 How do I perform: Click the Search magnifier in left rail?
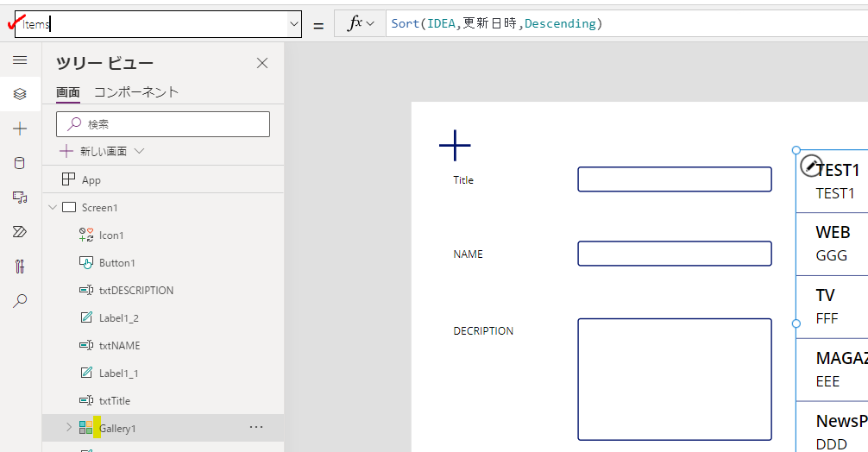(x=20, y=301)
